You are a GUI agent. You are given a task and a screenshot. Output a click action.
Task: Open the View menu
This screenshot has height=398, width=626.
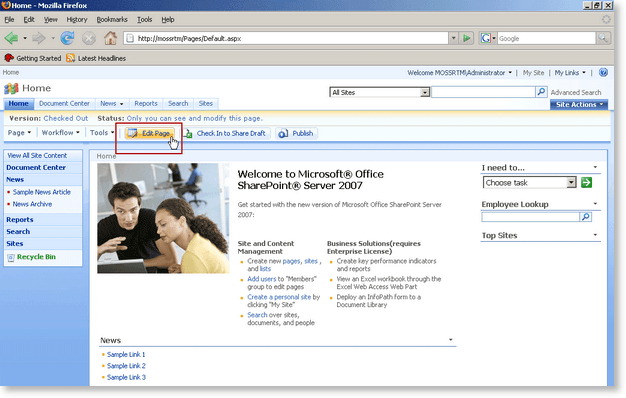click(50, 20)
